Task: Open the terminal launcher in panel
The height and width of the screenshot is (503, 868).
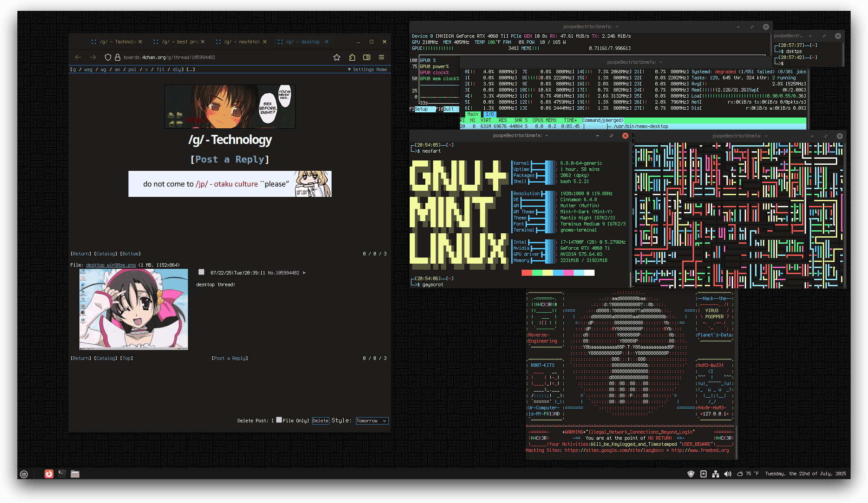Action: pyautogui.click(x=62, y=474)
